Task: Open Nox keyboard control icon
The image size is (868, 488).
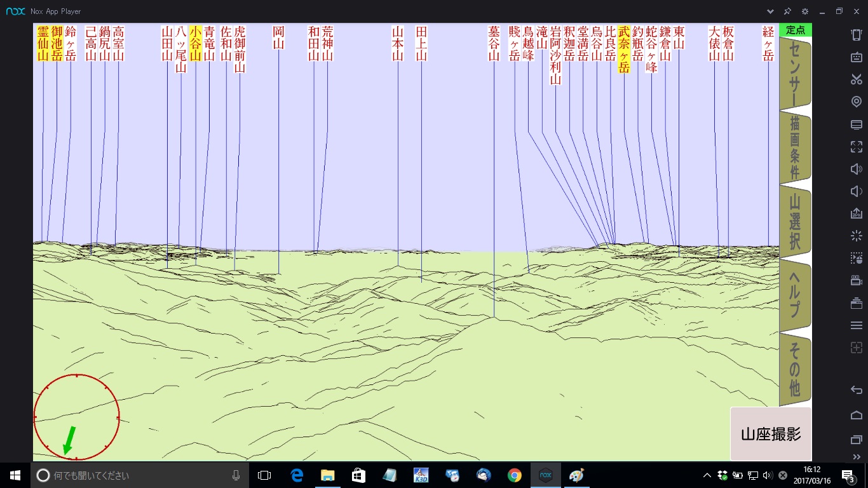Action: pyautogui.click(x=856, y=57)
